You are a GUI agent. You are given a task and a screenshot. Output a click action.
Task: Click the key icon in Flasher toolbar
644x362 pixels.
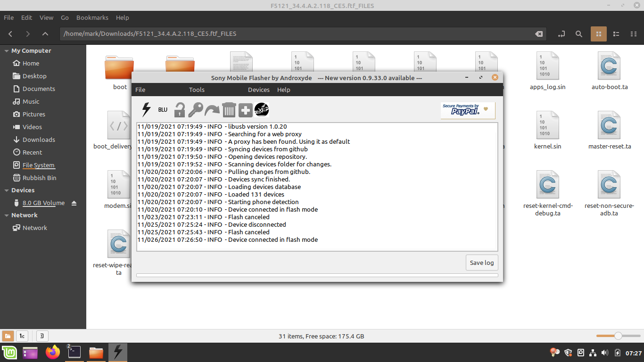196,110
